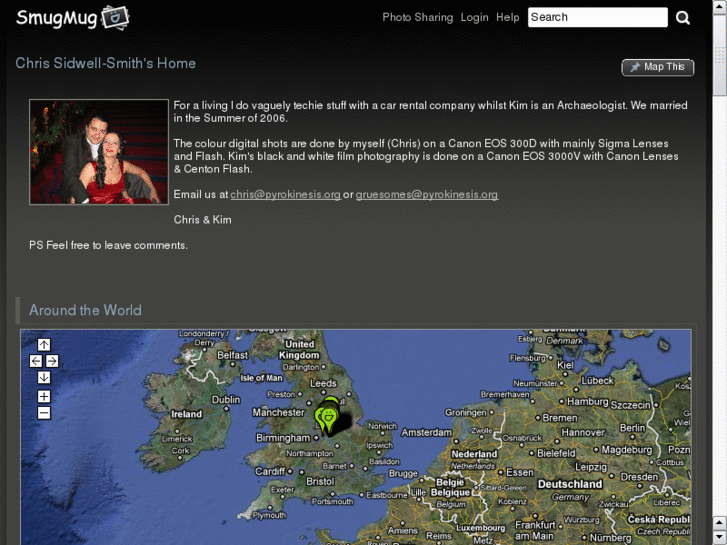Image resolution: width=727 pixels, height=545 pixels.
Task: Open the couple's profile photo
Action: [99, 152]
